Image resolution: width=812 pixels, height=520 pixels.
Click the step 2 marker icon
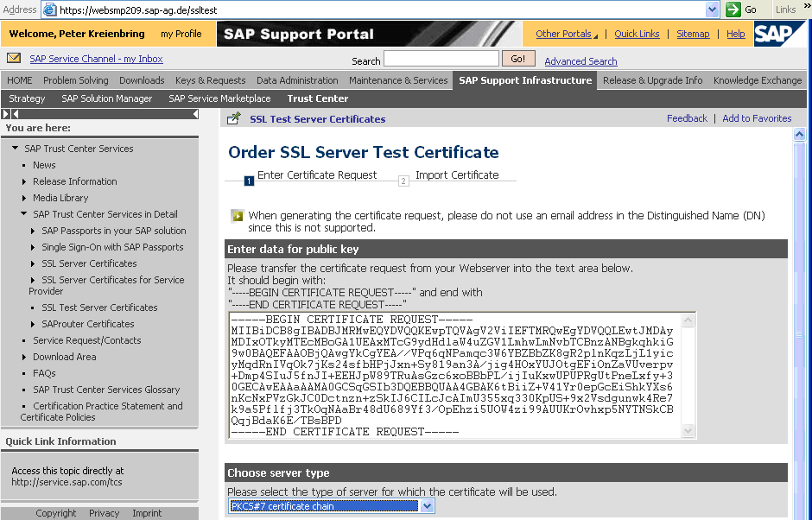click(x=403, y=181)
